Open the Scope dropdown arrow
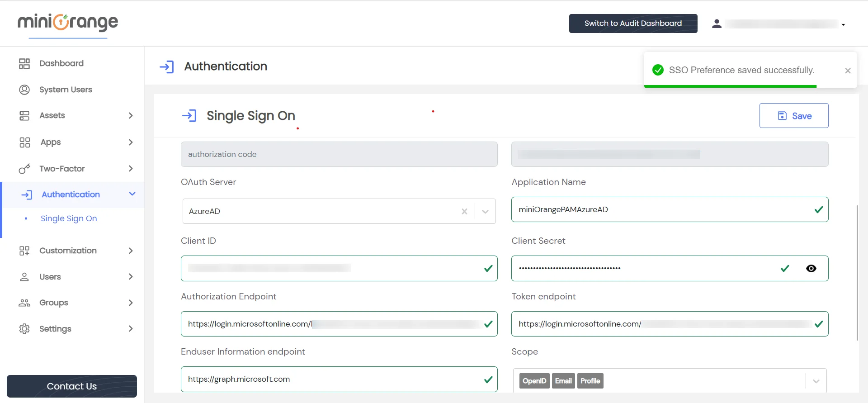Image resolution: width=868 pixels, height=403 pixels. pyautogui.click(x=816, y=381)
